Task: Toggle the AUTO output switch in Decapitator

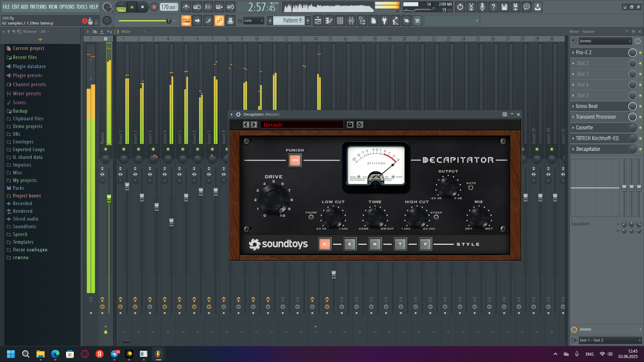Action: 471,188
